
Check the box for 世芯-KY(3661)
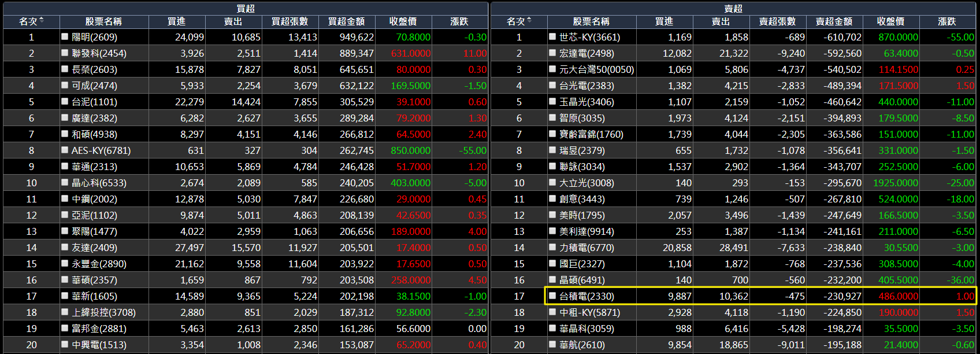click(x=552, y=36)
